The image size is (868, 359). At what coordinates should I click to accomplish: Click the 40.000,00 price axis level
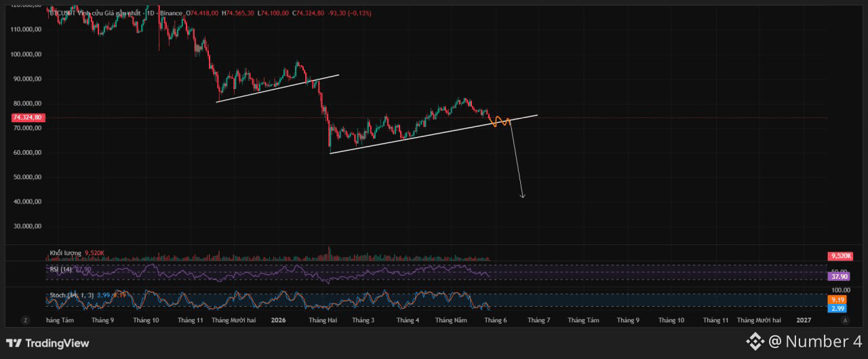point(27,202)
